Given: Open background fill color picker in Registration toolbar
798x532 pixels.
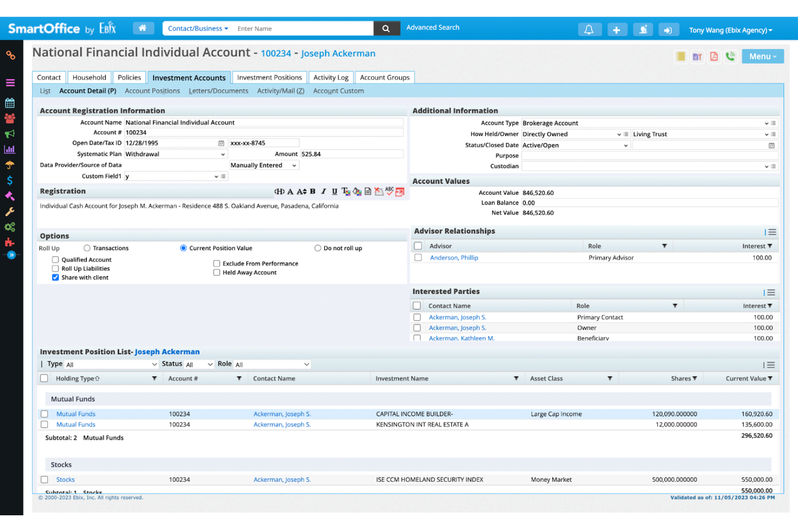Looking at the screenshot, I should coord(357,191).
